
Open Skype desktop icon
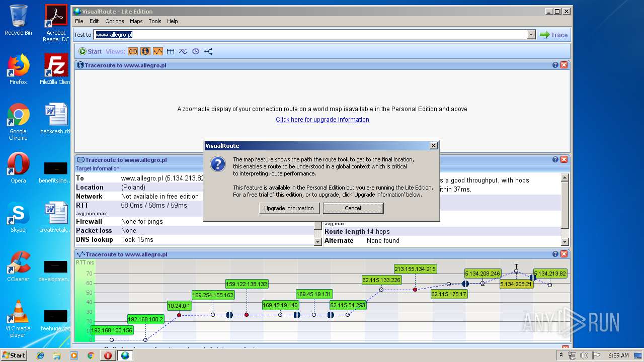(18, 218)
